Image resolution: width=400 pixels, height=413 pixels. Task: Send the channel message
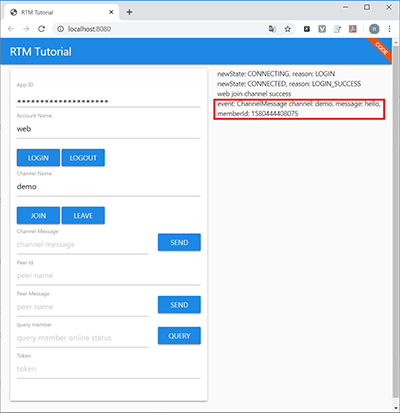click(x=179, y=242)
